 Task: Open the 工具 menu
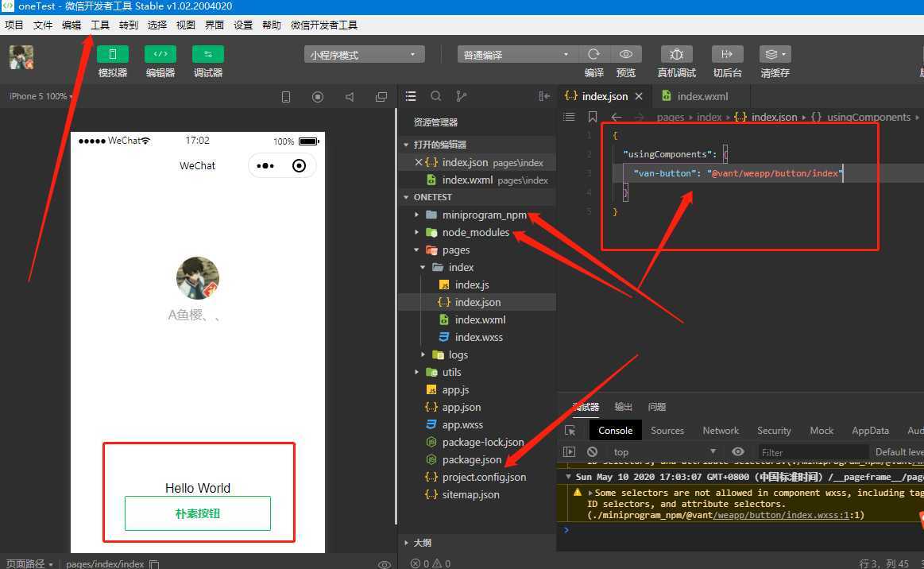[99, 25]
